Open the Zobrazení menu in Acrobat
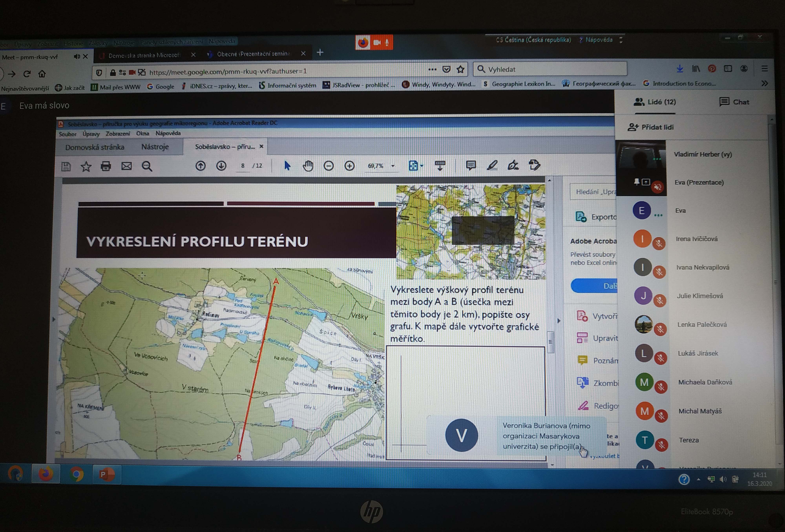Screen dimensions: 785x532 (x=118, y=133)
